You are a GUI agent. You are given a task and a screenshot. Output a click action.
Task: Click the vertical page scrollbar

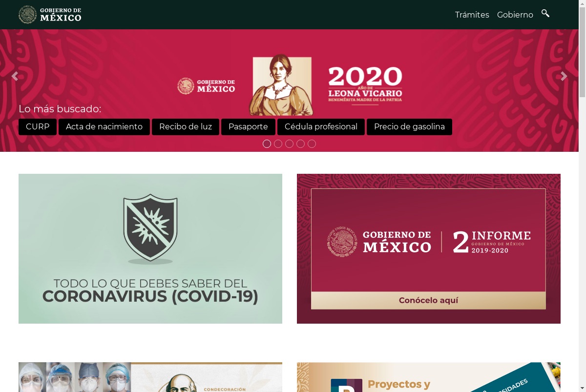tap(582, 196)
